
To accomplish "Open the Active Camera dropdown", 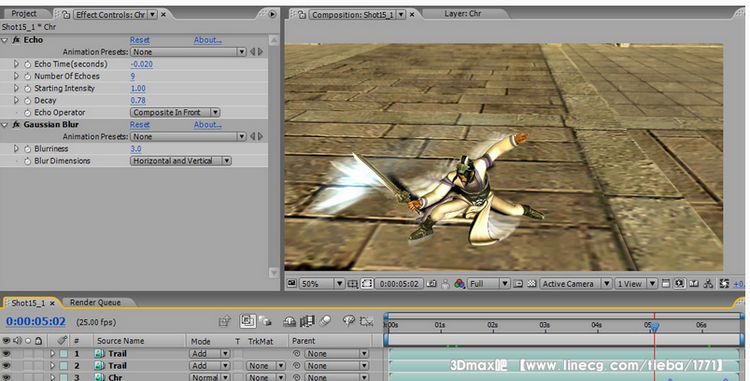I will (576, 283).
